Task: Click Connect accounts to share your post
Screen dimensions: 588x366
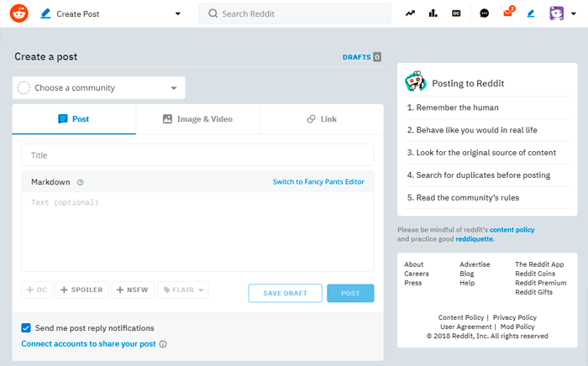Action: click(x=88, y=344)
